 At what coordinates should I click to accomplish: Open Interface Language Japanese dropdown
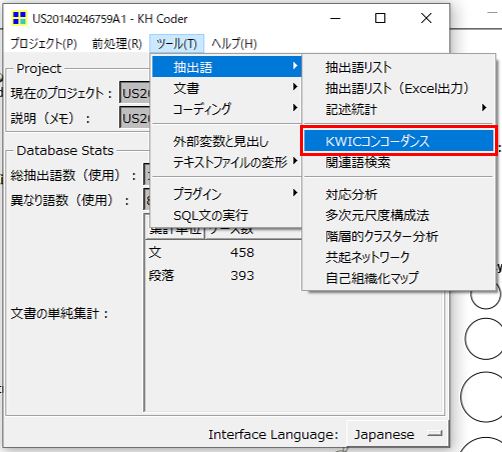397,434
